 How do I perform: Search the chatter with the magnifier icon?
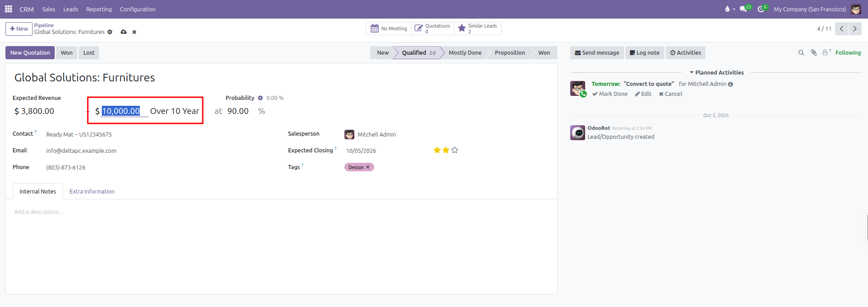click(x=801, y=53)
